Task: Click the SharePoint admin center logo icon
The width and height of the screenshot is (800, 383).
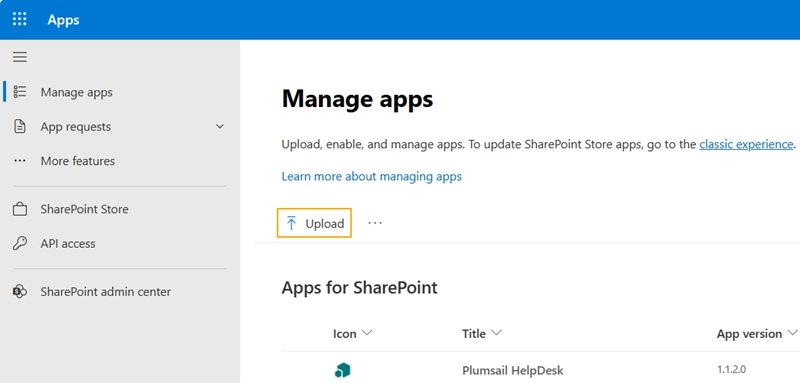Action: tap(20, 292)
